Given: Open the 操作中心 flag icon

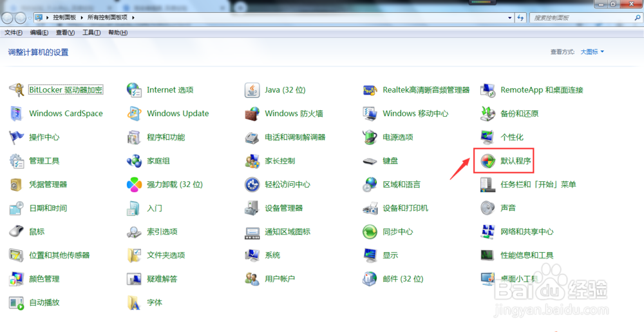Looking at the screenshot, I should pyautogui.click(x=17, y=137).
